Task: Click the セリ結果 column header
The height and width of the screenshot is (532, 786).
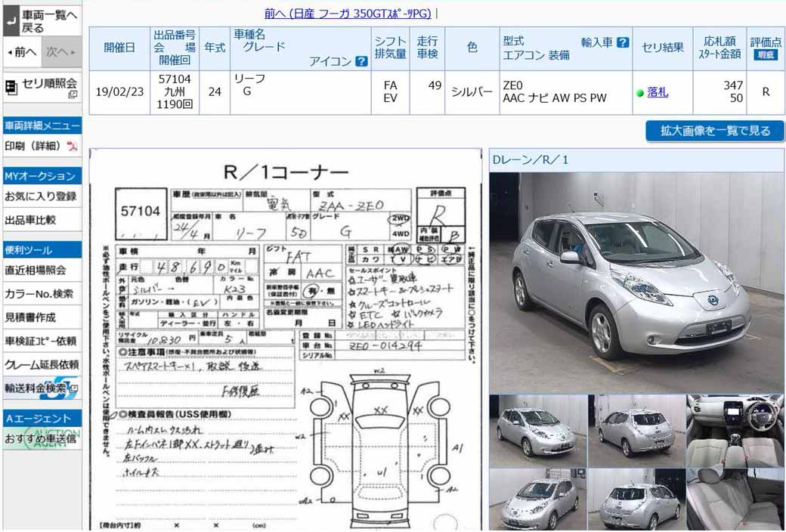Action: pos(663,48)
